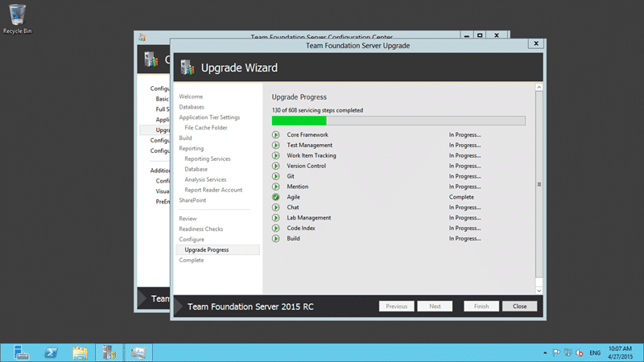Viewport: 644px width, 362px height.
Task: Click the Action Center flag tray icon
Action: (x=556, y=352)
